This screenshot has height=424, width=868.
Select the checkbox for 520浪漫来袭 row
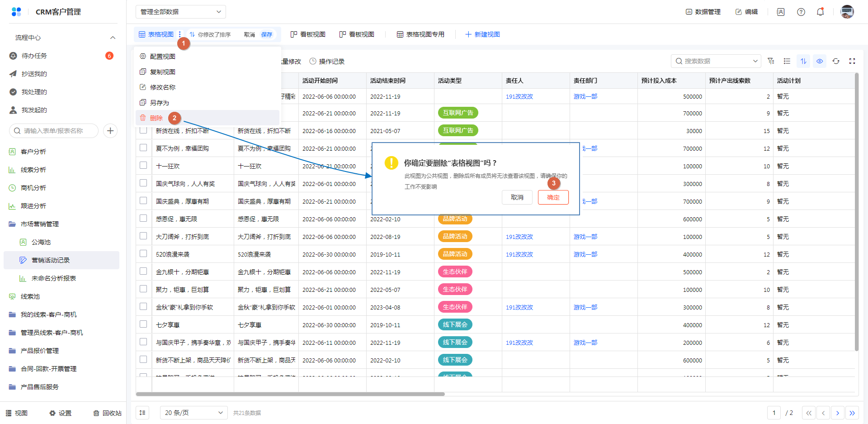143,254
